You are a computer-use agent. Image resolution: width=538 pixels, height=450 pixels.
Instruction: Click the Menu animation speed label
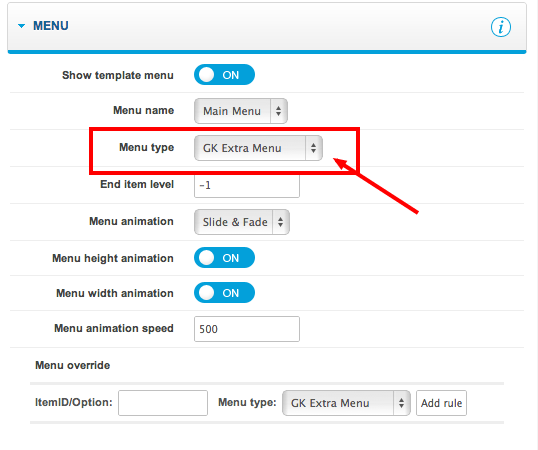click(x=114, y=329)
